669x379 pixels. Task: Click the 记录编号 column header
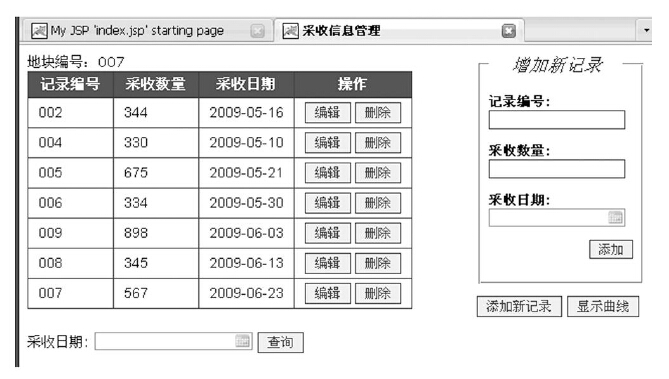click(70, 85)
